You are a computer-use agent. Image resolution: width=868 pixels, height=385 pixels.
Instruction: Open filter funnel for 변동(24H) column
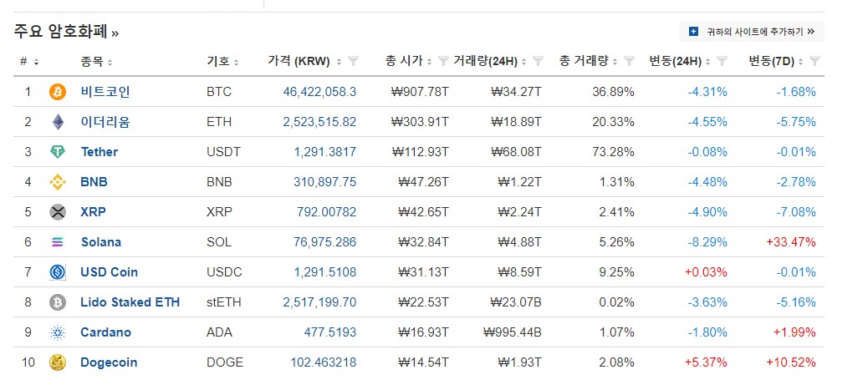coord(722,62)
